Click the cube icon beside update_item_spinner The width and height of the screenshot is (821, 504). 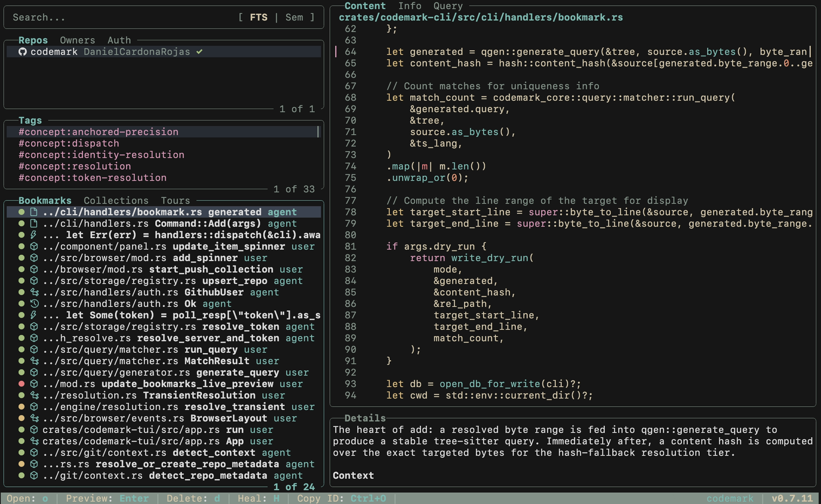tap(34, 246)
